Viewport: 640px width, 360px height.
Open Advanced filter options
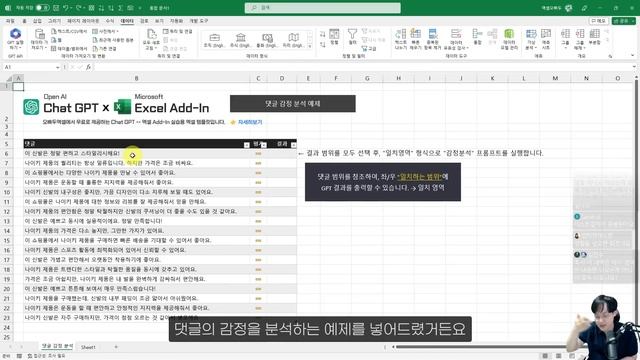coord(370,49)
